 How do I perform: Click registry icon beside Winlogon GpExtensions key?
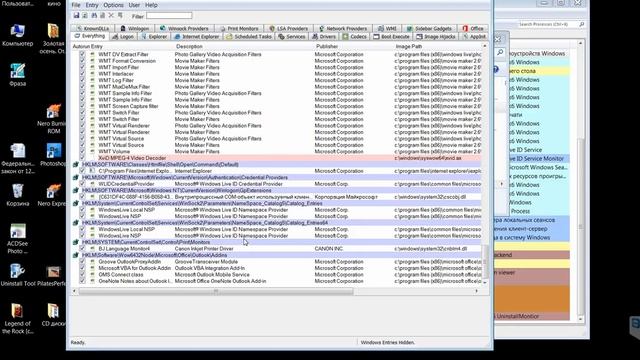(x=76, y=191)
